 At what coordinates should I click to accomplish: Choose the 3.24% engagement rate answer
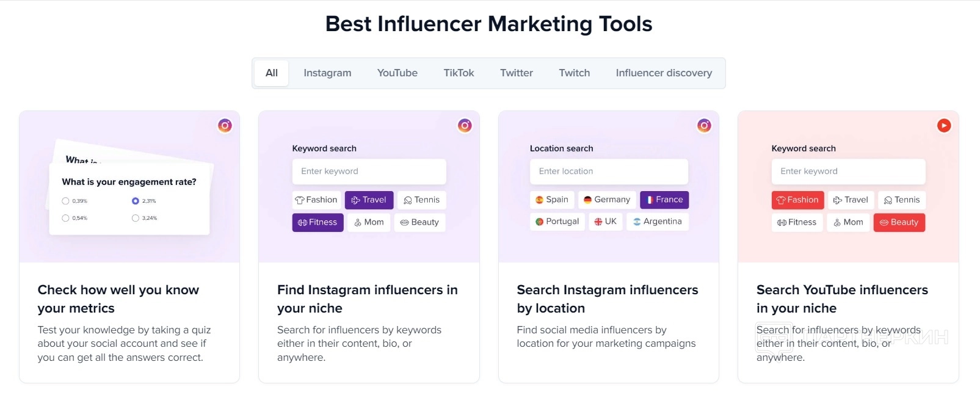pyautogui.click(x=136, y=218)
